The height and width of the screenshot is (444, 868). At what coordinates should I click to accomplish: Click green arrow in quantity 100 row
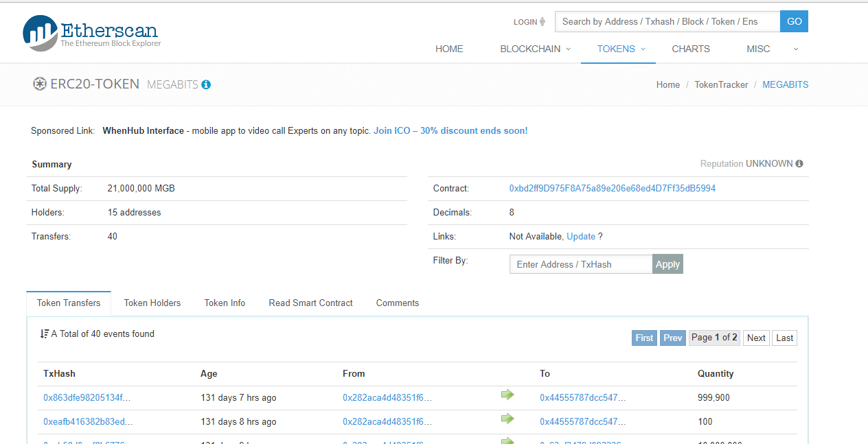pos(507,419)
